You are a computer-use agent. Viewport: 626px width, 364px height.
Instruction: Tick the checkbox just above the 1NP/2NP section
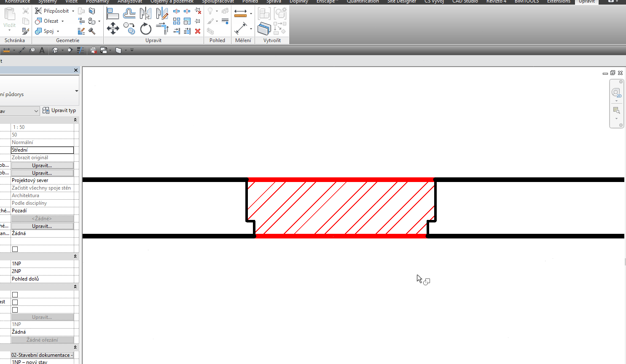tap(15, 249)
